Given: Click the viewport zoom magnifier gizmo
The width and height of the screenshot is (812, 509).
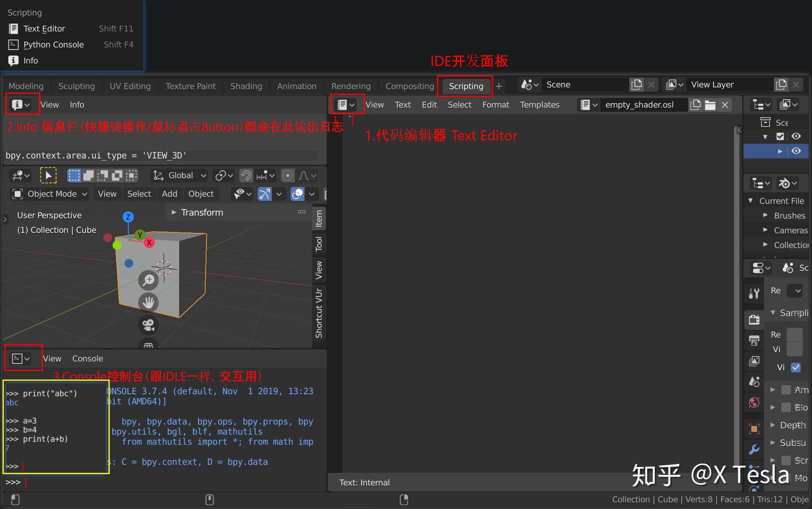Looking at the screenshot, I should [x=148, y=280].
